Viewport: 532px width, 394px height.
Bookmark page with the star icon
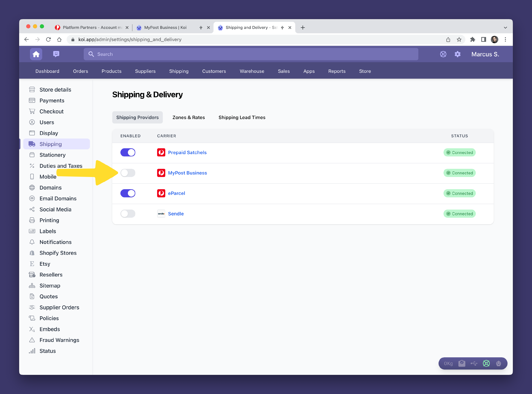click(x=459, y=40)
